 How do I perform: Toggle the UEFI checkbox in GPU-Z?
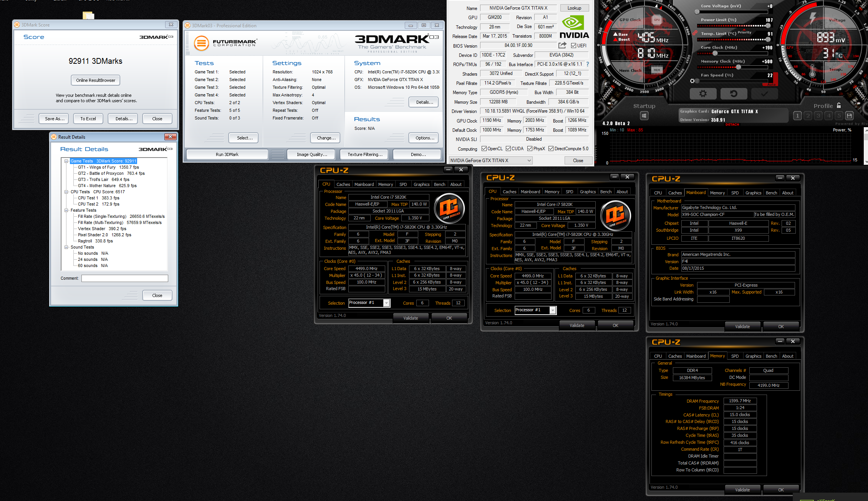pos(573,46)
